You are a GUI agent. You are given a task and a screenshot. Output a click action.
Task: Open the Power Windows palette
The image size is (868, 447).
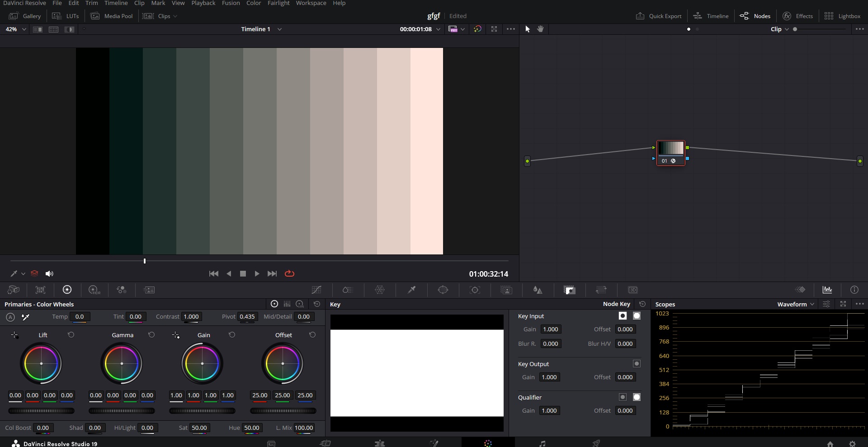444,290
